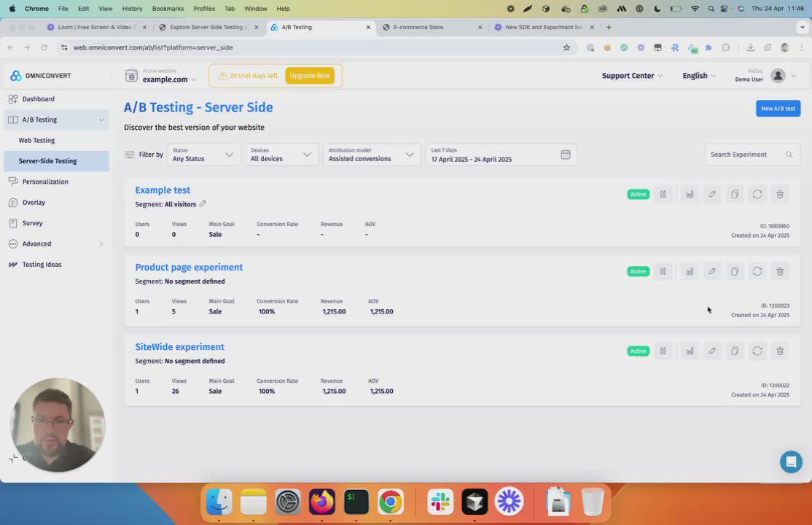Image resolution: width=812 pixels, height=525 pixels.
Task: Open a new browser tab
Action: (x=609, y=27)
